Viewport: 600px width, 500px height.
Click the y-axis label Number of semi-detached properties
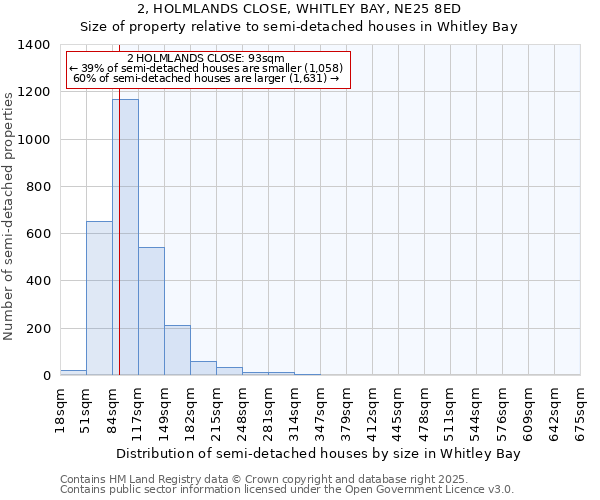point(10,210)
